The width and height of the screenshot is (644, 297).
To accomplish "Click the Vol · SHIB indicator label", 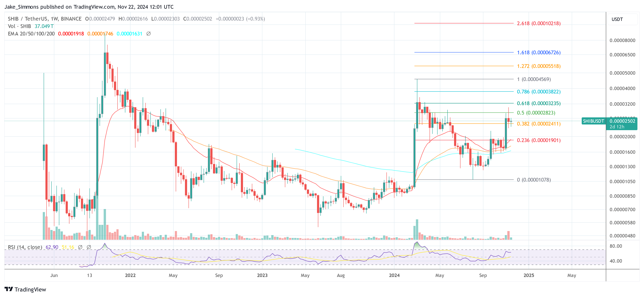I will coord(20,26).
